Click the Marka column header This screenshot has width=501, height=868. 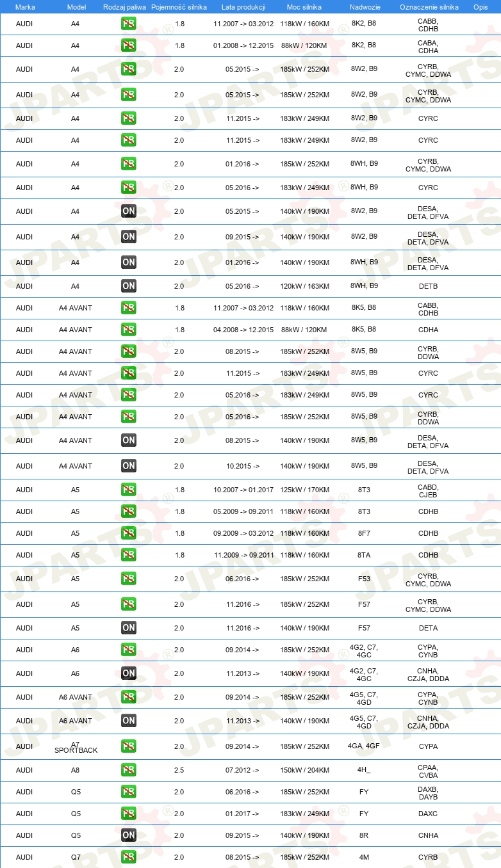pos(25,6)
